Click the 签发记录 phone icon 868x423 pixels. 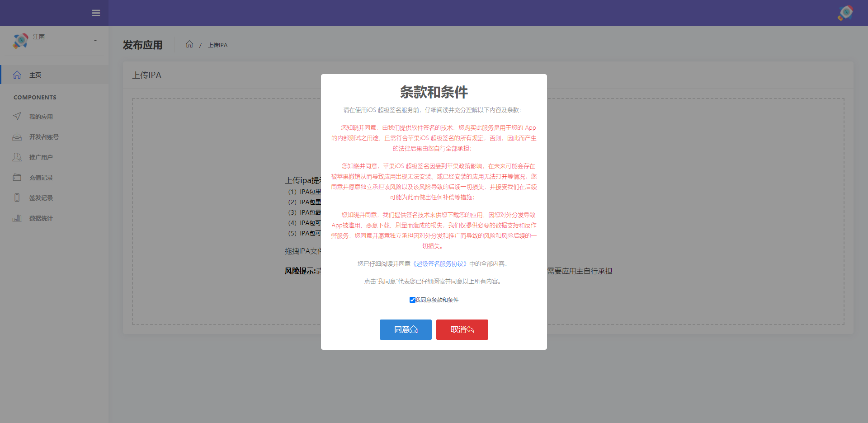[17, 197]
